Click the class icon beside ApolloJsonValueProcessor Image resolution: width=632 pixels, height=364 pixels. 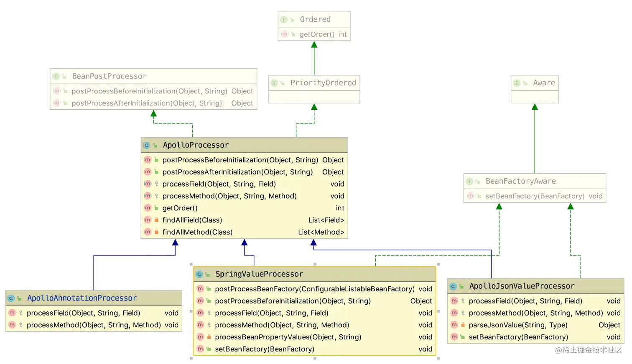(453, 286)
